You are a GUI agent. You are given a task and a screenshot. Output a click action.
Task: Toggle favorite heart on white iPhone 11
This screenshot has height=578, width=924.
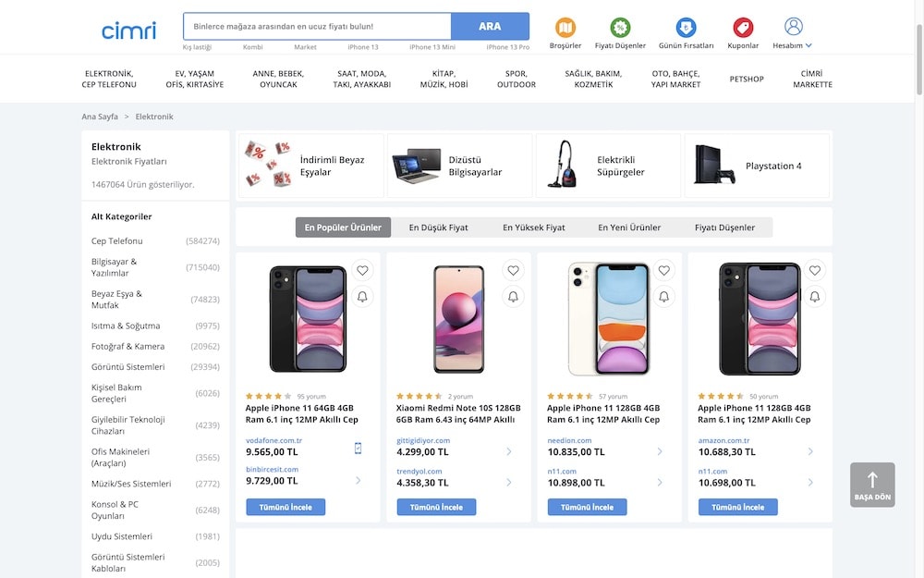tap(663, 271)
